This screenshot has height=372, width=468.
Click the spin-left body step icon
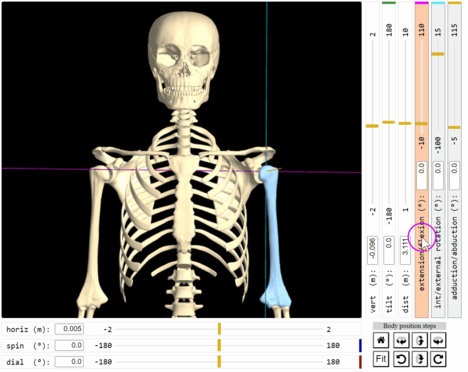(401, 340)
